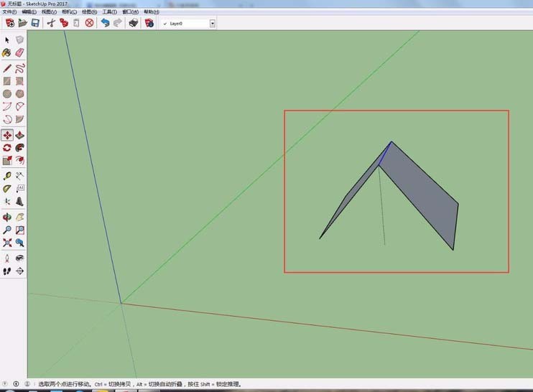Choose the Tape Measure tool
533x392 pixels.
(7, 176)
